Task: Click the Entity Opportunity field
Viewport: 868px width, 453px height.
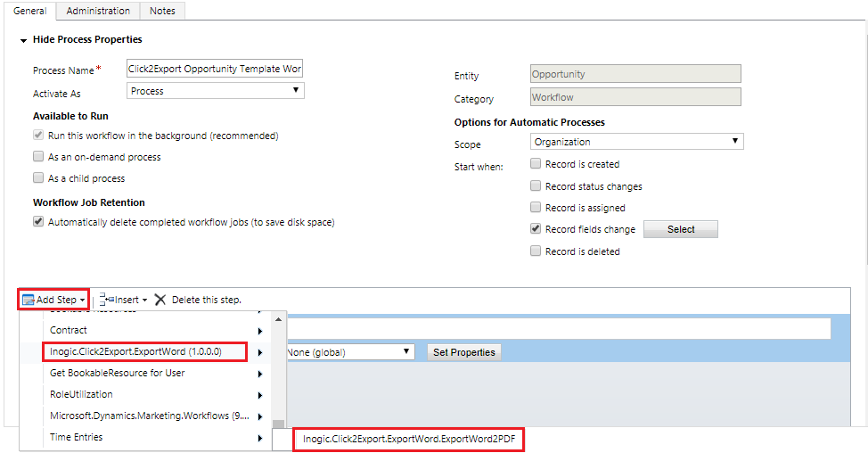Action: 635,74
